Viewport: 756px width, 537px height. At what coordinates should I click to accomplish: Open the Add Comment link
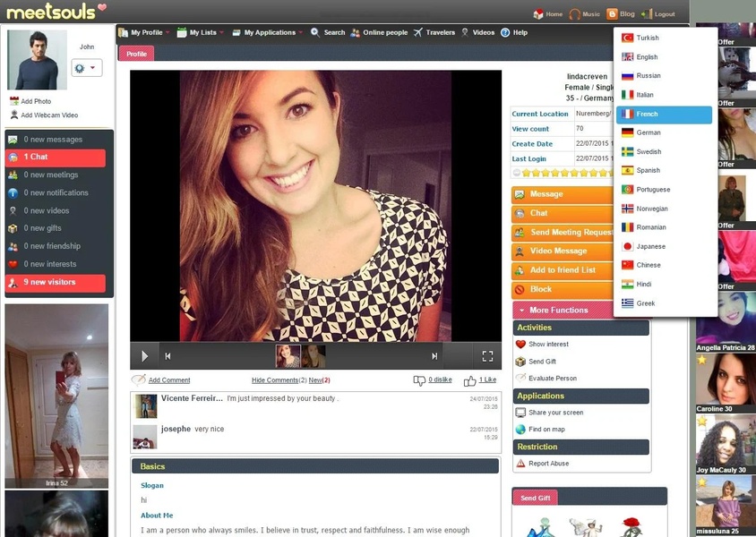169,380
